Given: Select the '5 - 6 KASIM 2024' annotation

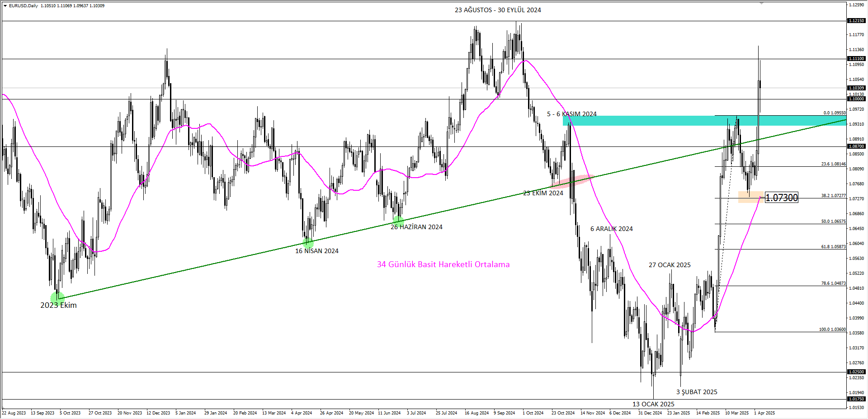Looking at the screenshot, I should [572, 114].
